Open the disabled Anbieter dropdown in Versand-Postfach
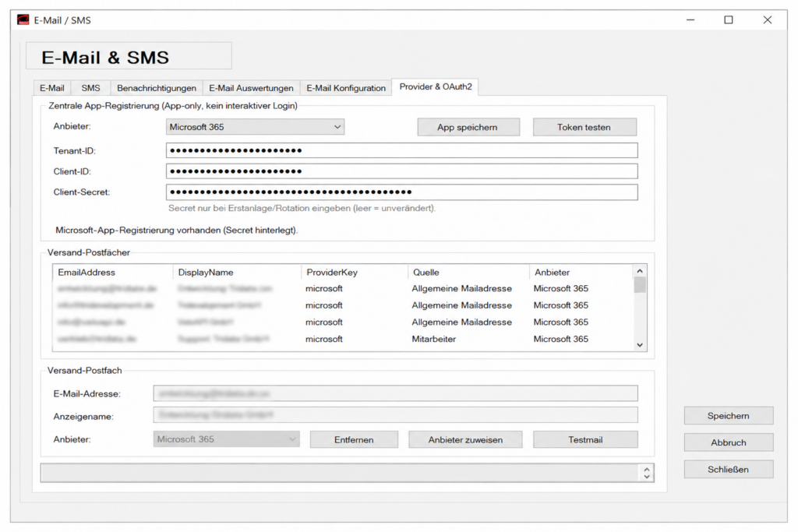The image size is (798, 532). pos(227,439)
